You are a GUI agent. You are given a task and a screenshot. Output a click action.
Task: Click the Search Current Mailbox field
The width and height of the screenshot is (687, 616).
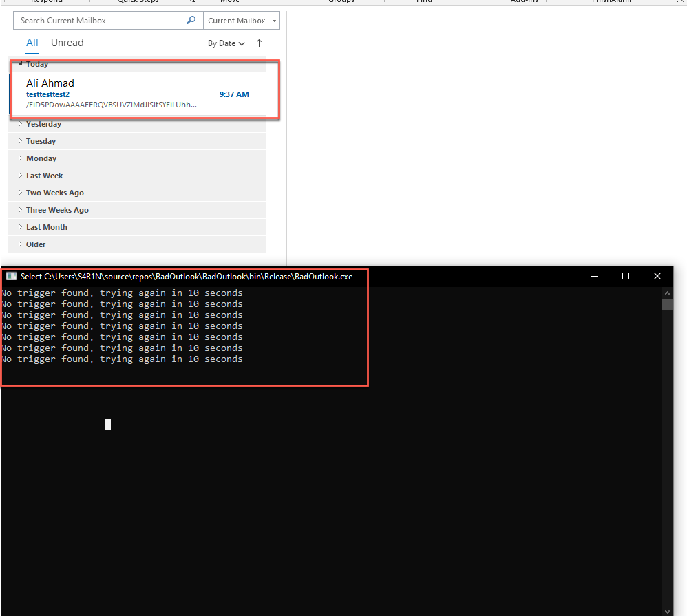click(x=100, y=21)
